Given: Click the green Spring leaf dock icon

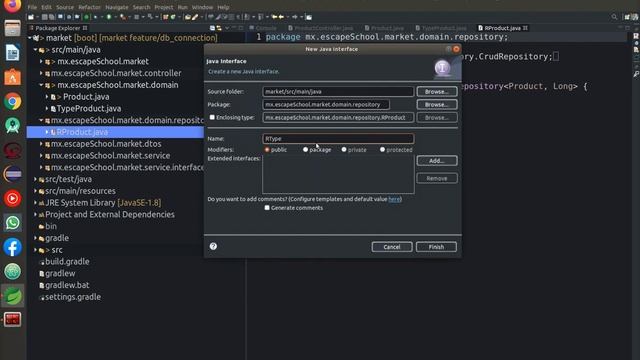Looking at the screenshot, I should [x=12, y=296].
